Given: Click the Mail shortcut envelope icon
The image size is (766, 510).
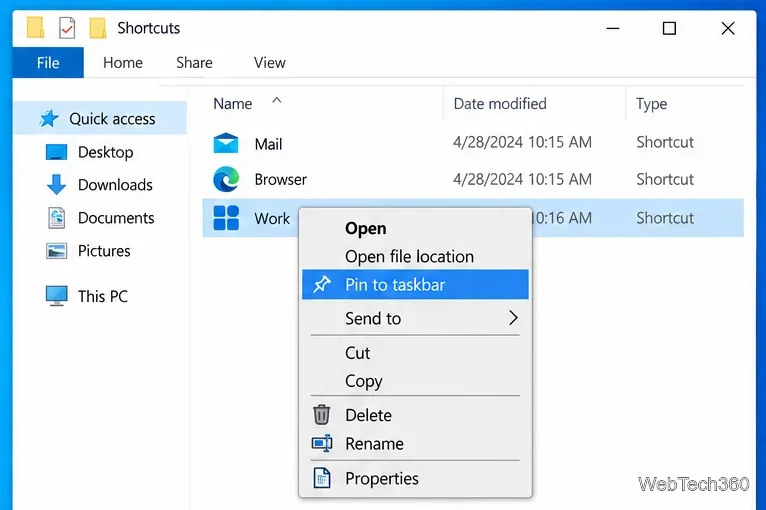Looking at the screenshot, I should (226, 143).
